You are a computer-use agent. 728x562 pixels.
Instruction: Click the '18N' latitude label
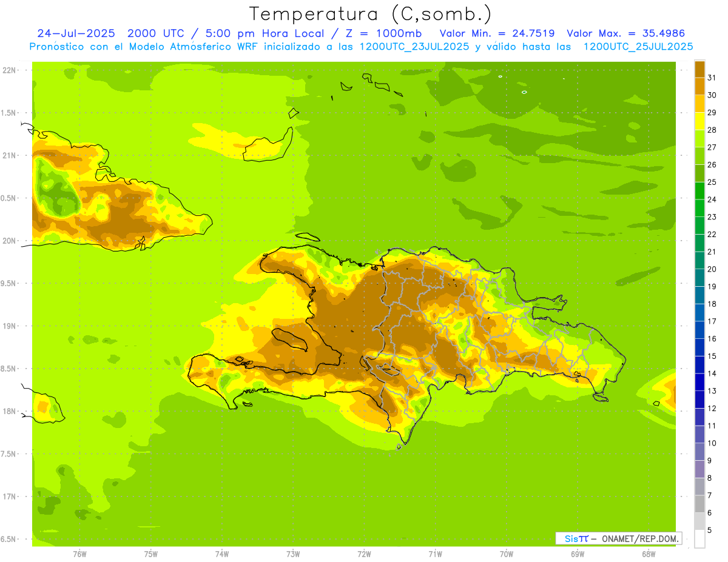pos(10,411)
